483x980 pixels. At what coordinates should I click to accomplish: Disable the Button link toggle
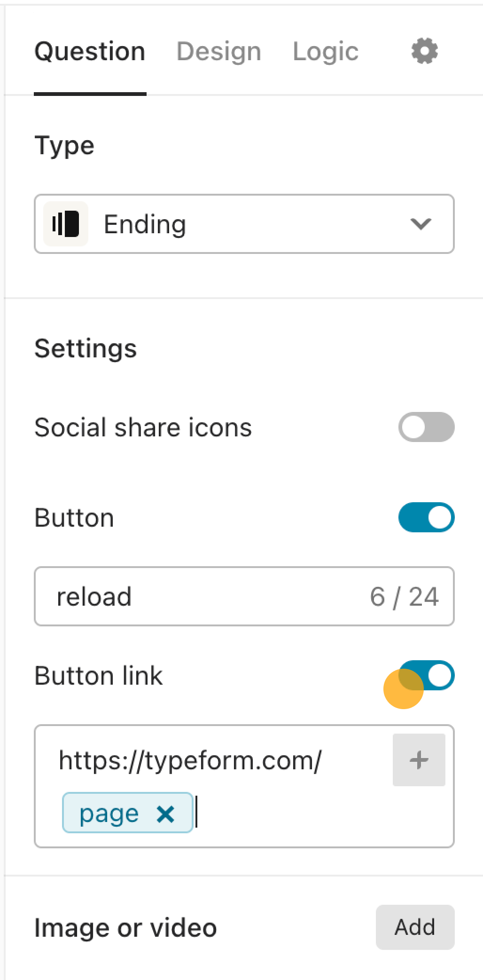(x=426, y=675)
